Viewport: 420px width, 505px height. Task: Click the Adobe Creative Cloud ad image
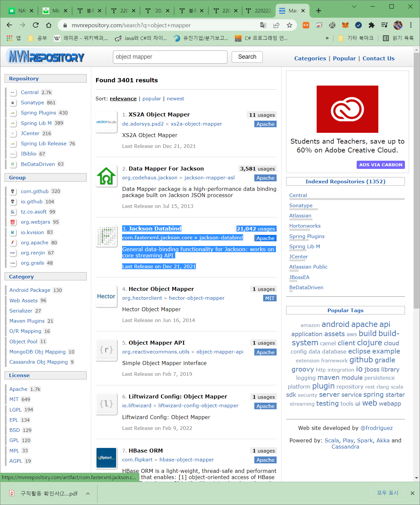(347, 109)
